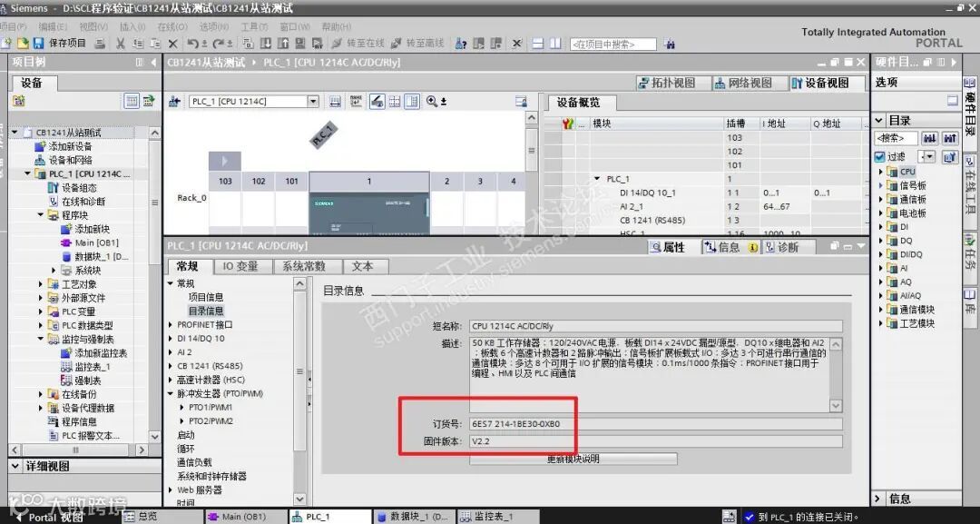The height and width of the screenshot is (524, 980).
Task: Click the catalog 搜索 search field
Action: [x=896, y=138]
